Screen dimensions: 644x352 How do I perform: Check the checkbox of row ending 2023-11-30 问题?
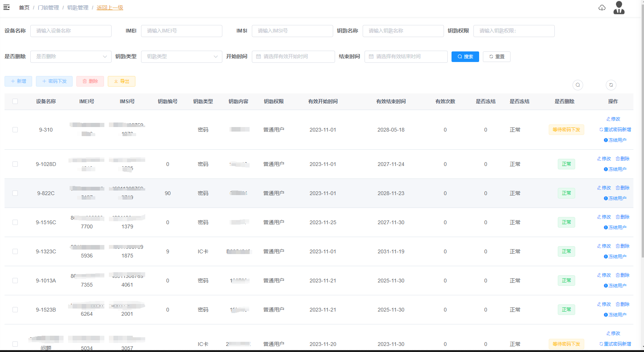15,344
